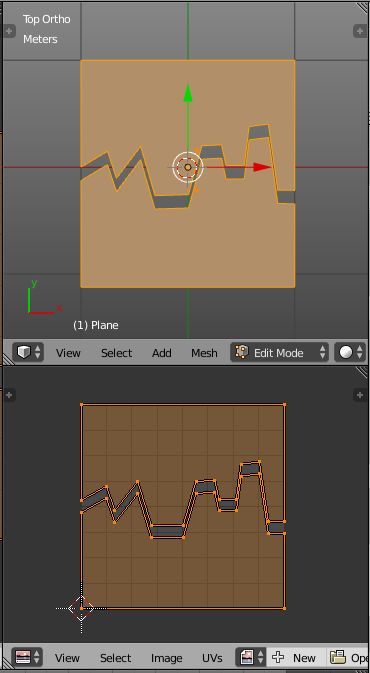Open the Edit Mode dropdown
The width and height of the screenshot is (370, 673).
point(279,352)
